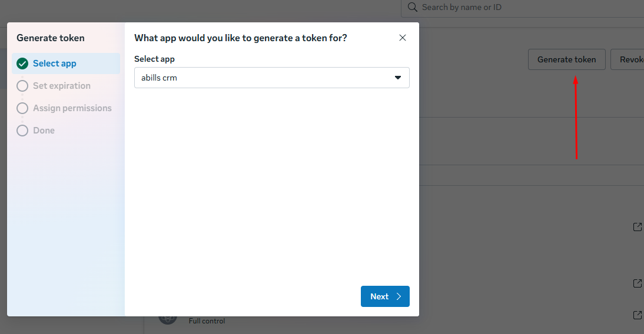Open the middle external link icon
Image resolution: width=644 pixels, height=334 pixels.
tap(637, 283)
